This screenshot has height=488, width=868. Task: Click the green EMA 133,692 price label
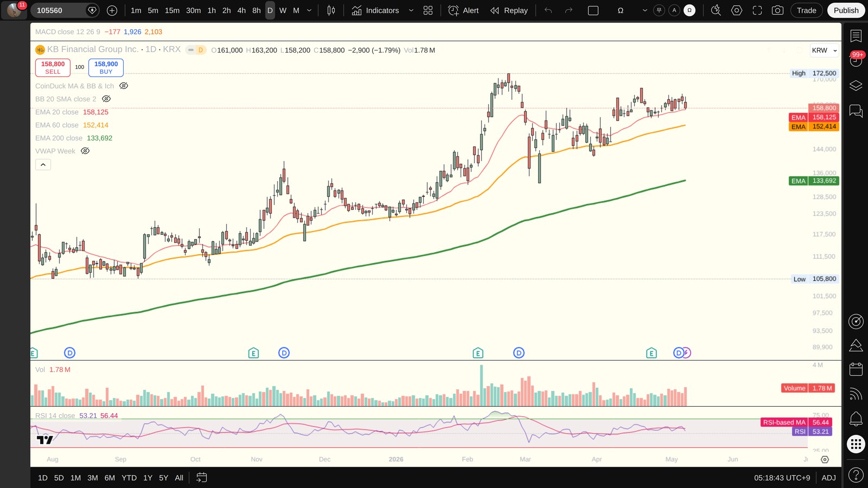point(824,181)
